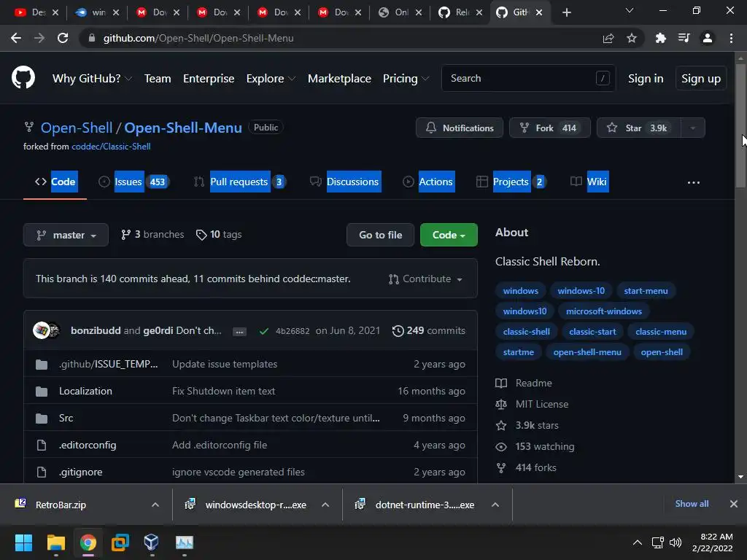Switch to the Code tab
This screenshot has height=560, width=747.
[x=55, y=182]
